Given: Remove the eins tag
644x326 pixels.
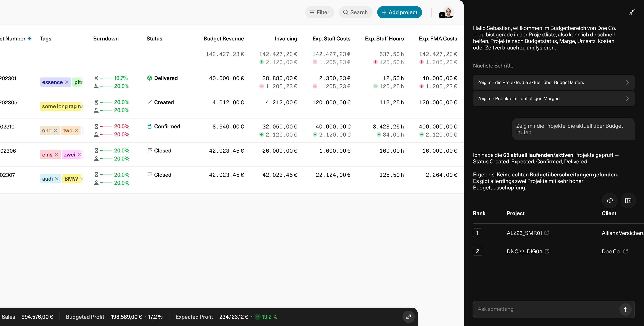Looking at the screenshot, I should pyautogui.click(x=57, y=155).
